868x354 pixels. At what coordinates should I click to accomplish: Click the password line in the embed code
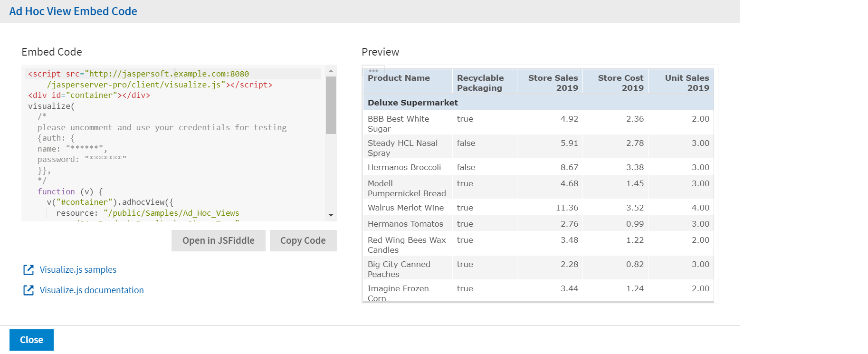82,159
